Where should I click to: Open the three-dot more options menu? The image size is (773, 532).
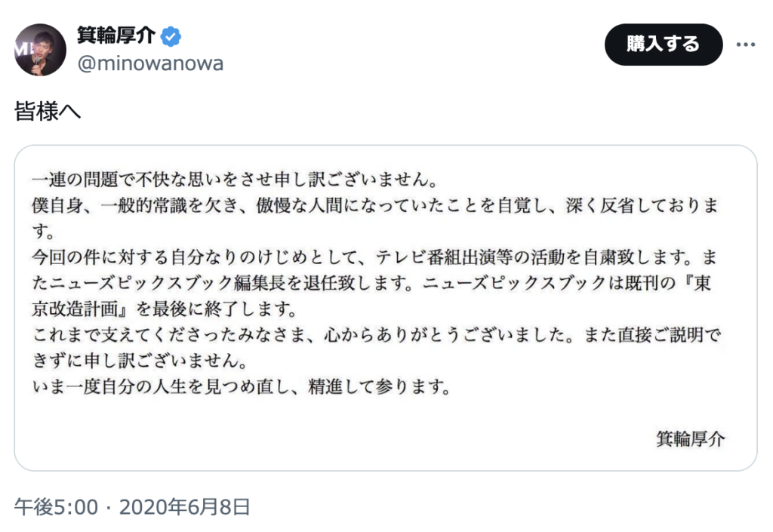pyautogui.click(x=745, y=45)
